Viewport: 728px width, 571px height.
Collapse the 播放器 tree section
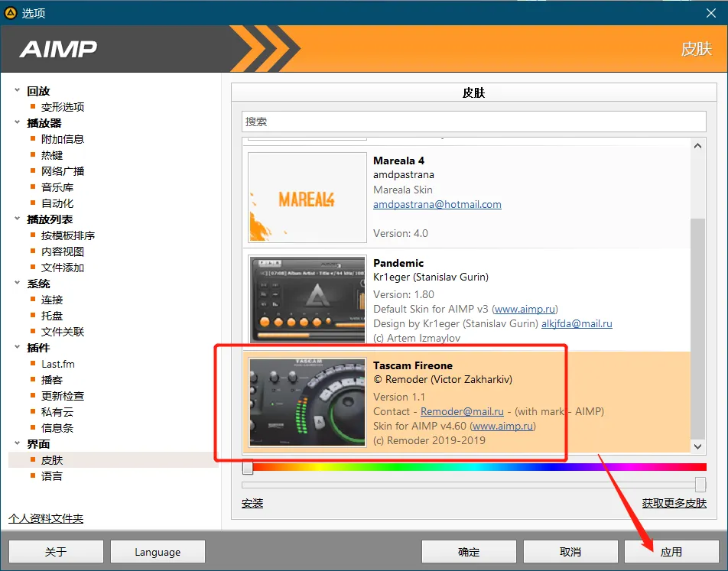(17, 122)
